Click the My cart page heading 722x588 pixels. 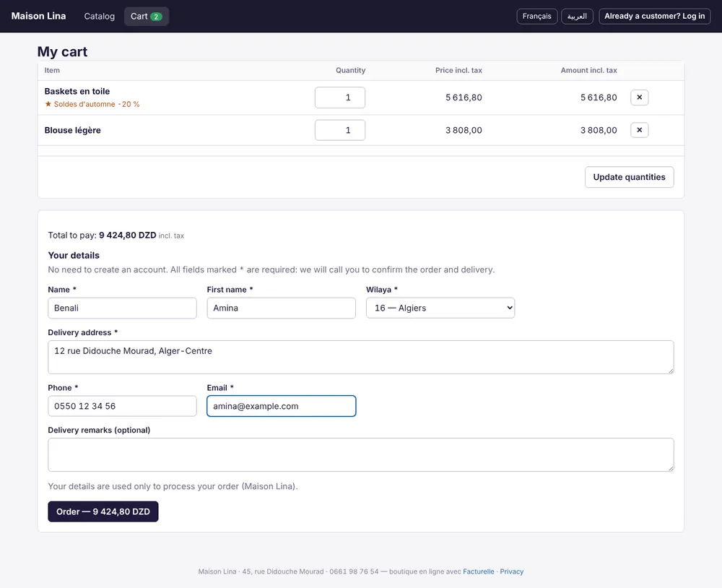(62, 51)
